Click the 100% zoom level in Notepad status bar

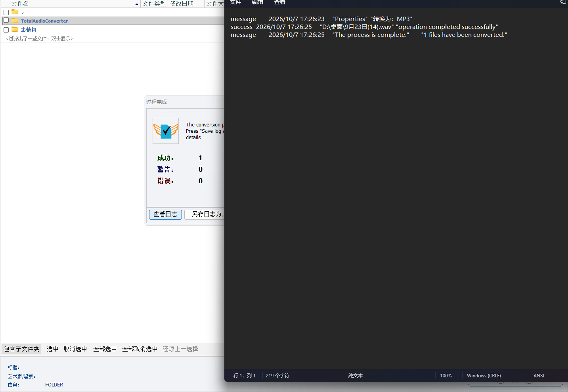coord(446,376)
